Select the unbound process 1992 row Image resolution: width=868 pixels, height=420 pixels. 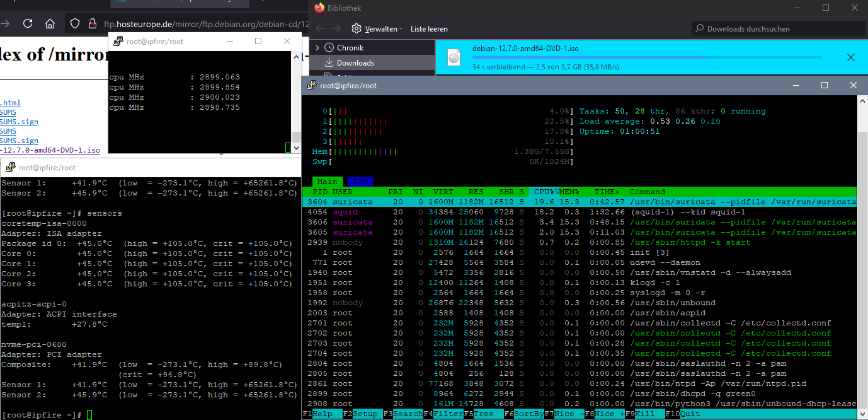[x=580, y=303]
